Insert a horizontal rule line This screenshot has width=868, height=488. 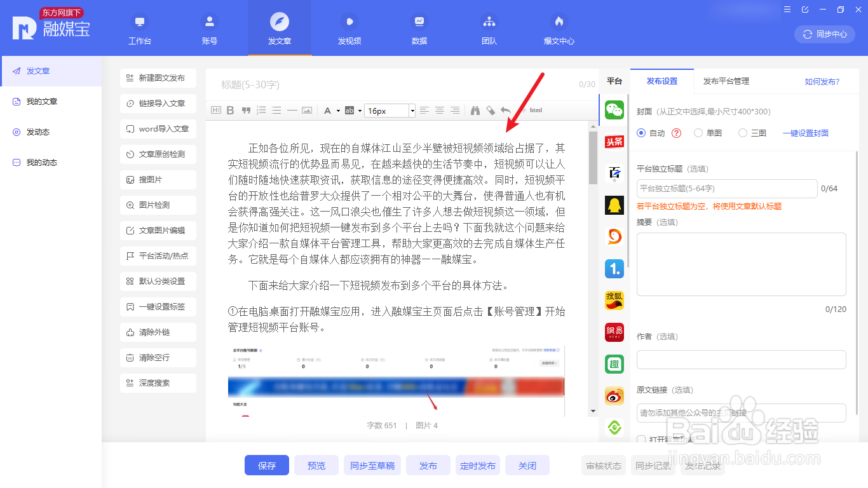click(292, 111)
